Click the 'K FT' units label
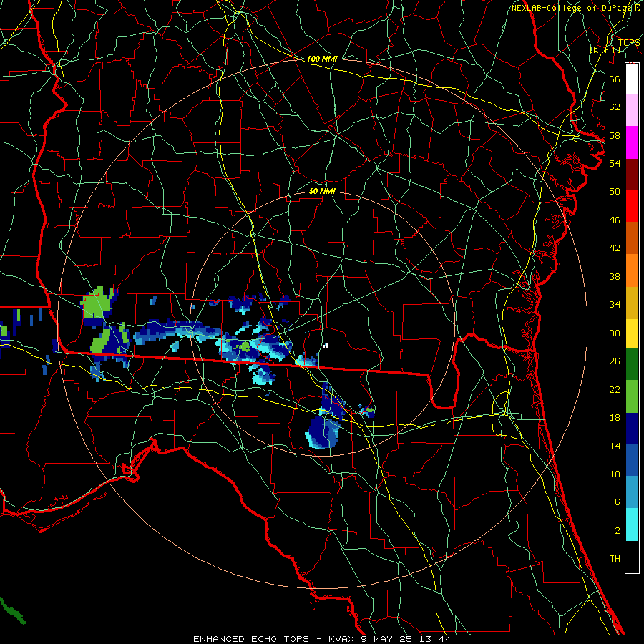The width and height of the screenshot is (644, 644). coord(605,49)
